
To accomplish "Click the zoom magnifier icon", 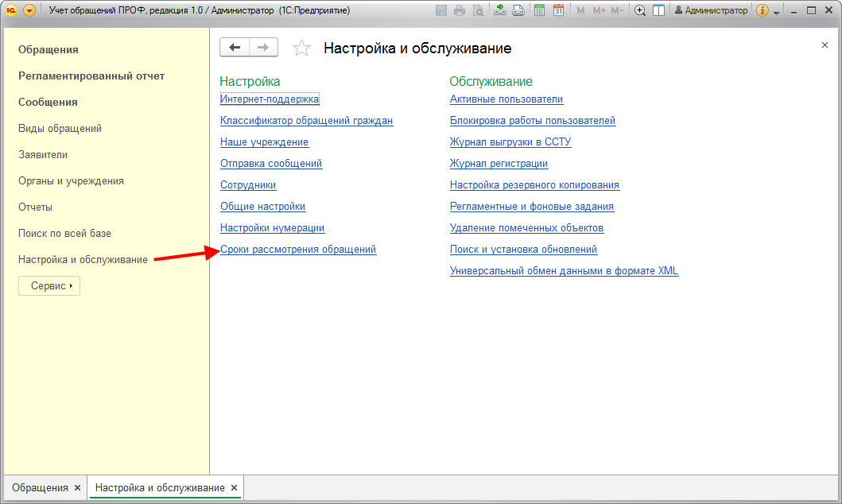I will [x=640, y=10].
